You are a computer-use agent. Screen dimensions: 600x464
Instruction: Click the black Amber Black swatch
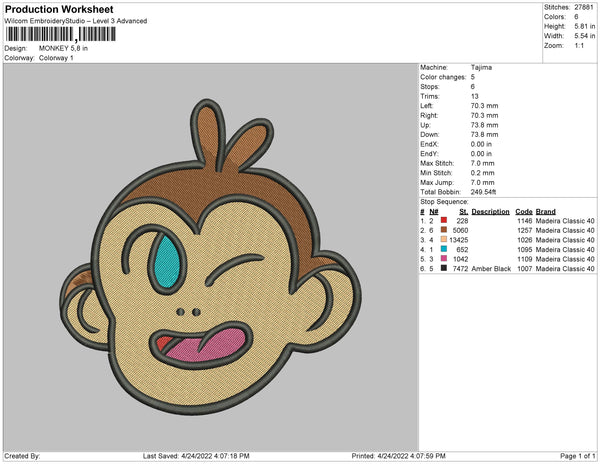pyautogui.click(x=444, y=268)
